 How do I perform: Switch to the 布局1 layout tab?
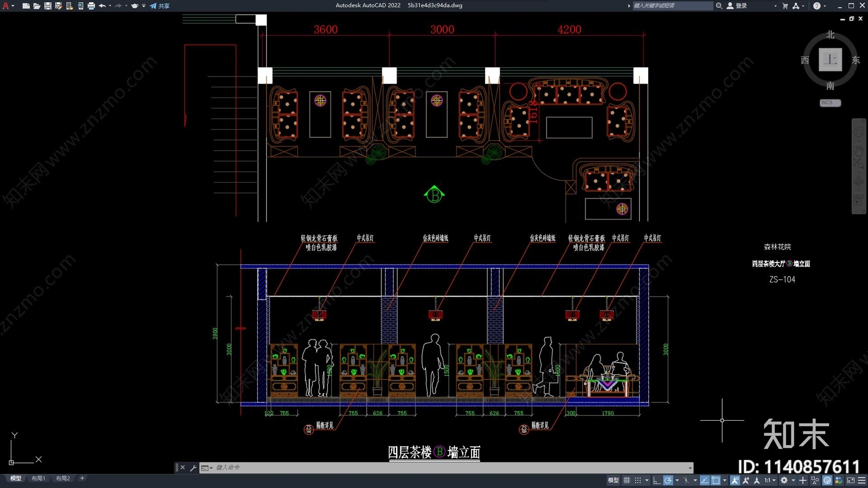point(38,478)
